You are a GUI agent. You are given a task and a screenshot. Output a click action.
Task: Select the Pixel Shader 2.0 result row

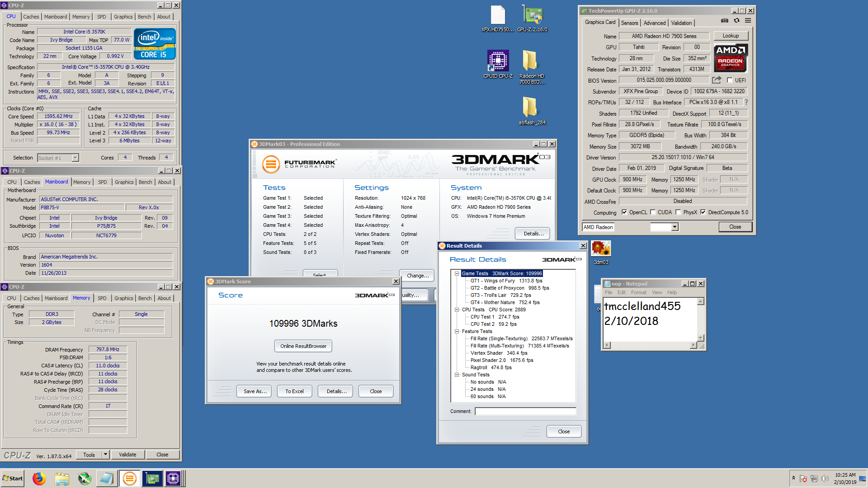pos(502,360)
